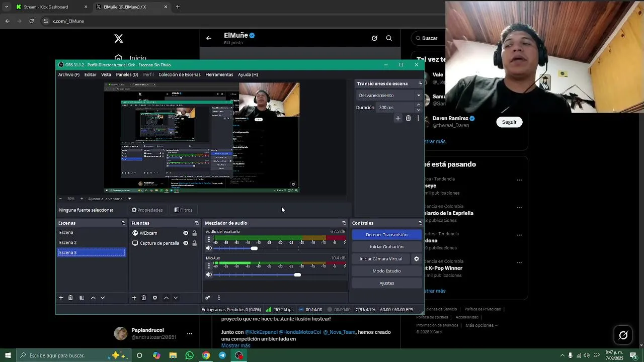Move source up in Fuentes panel

[166, 298]
